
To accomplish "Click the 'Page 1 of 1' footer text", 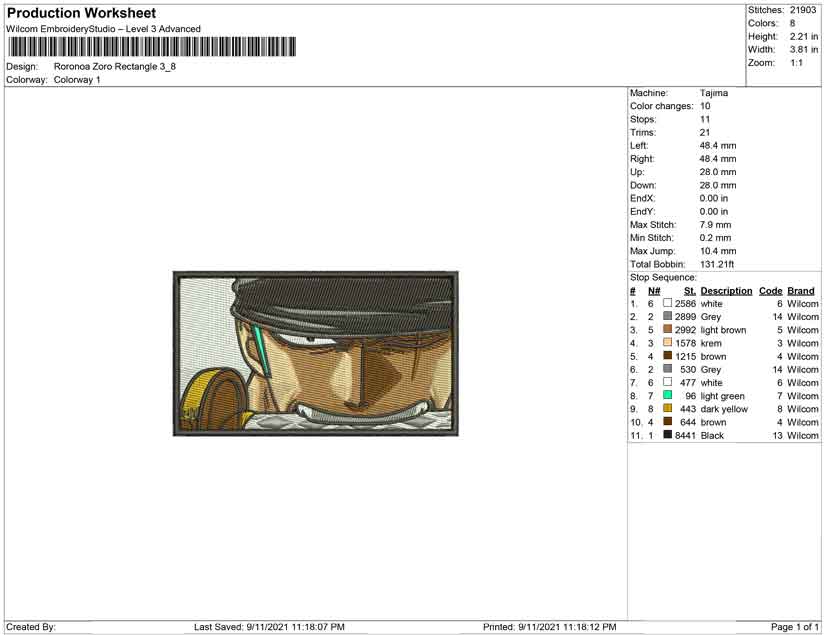I will [x=795, y=627].
